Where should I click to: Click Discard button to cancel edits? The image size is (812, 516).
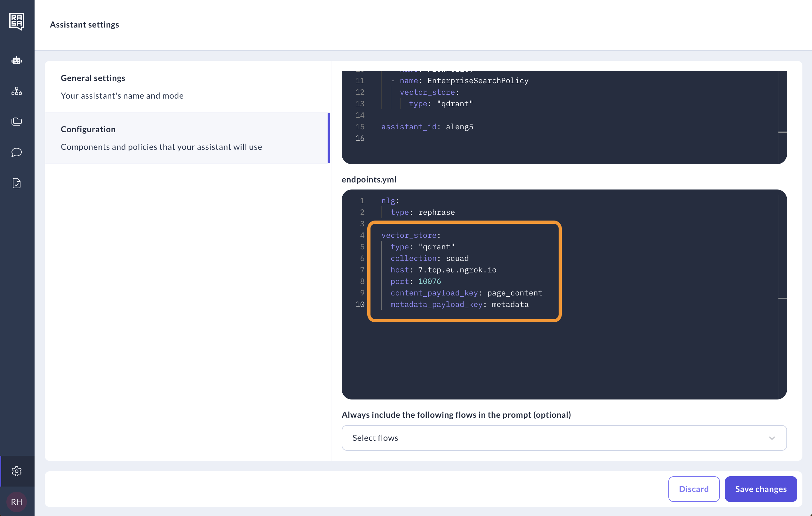tap(694, 489)
